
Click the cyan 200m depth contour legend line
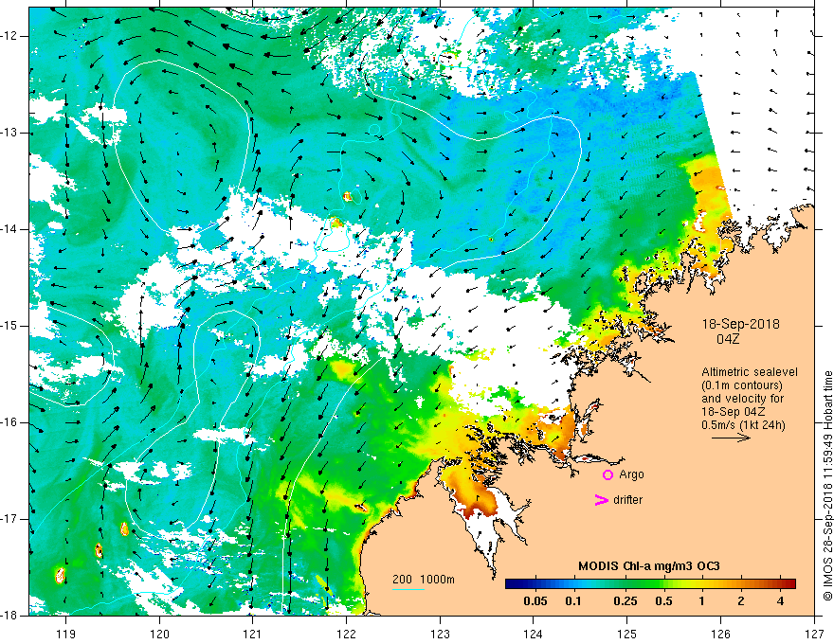point(408,589)
